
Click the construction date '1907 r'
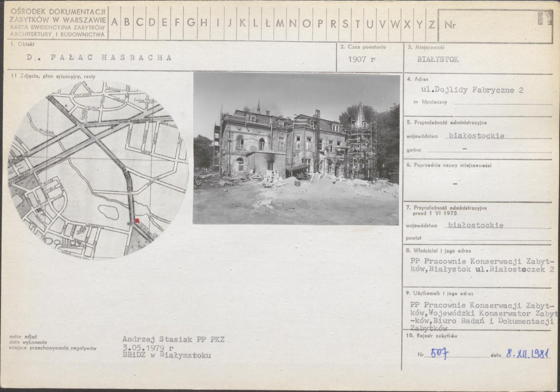(362, 59)
